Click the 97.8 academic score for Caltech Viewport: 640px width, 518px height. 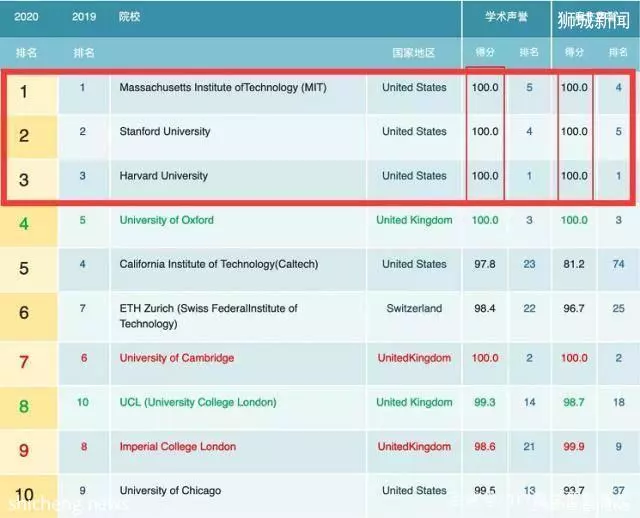point(485,264)
